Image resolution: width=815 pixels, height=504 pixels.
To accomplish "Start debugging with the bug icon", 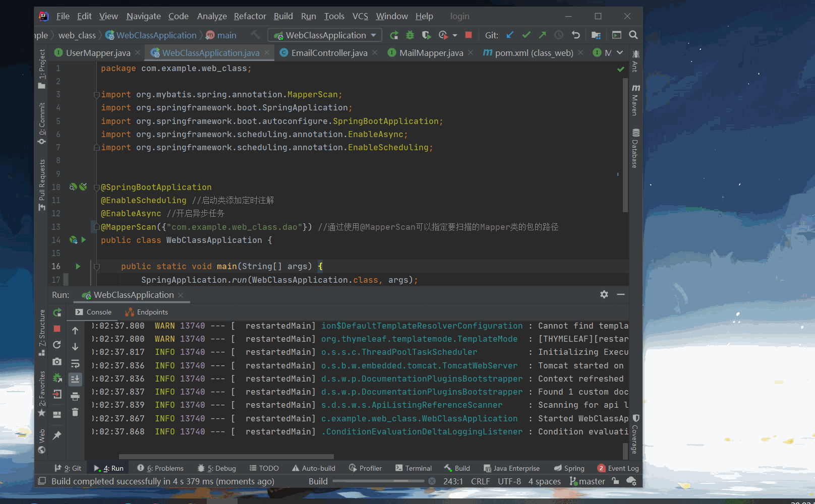I will (x=410, y=35).
